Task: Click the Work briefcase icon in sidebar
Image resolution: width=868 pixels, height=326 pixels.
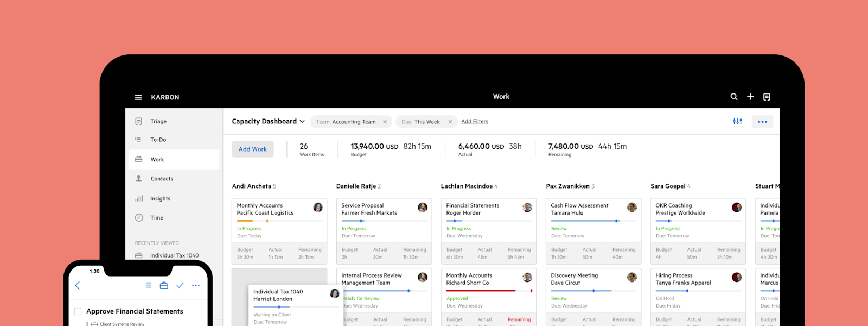Action: point(139,159)
